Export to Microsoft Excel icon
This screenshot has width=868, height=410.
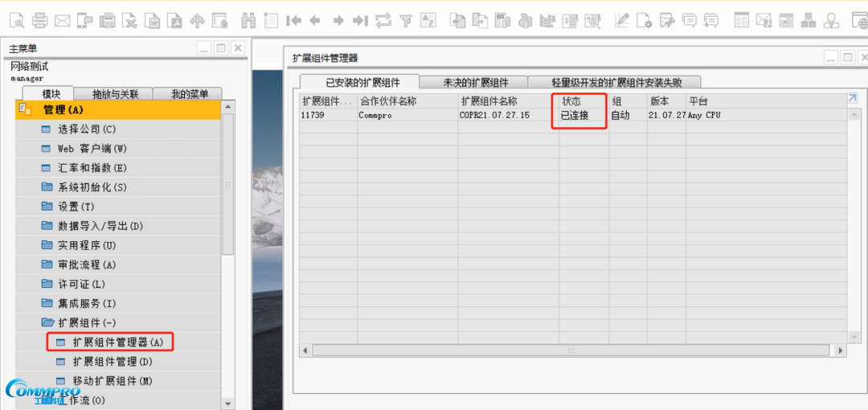[x=129, y=20]
